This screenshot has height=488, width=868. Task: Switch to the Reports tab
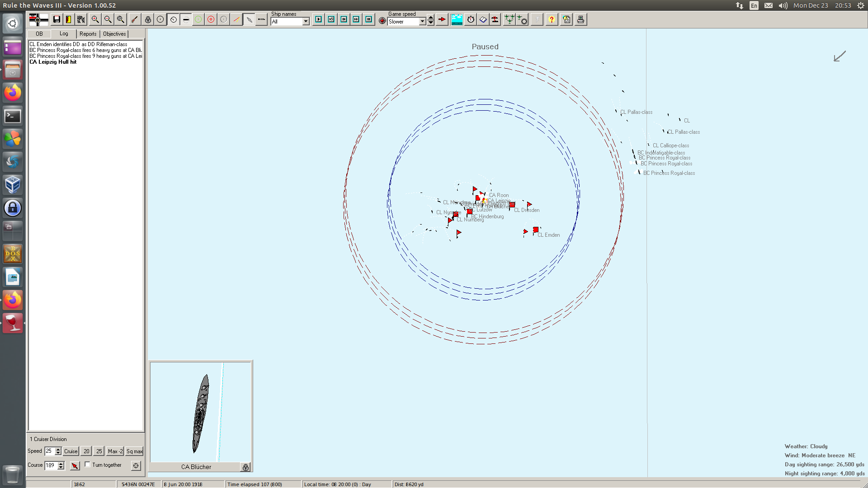coord(88,34)
